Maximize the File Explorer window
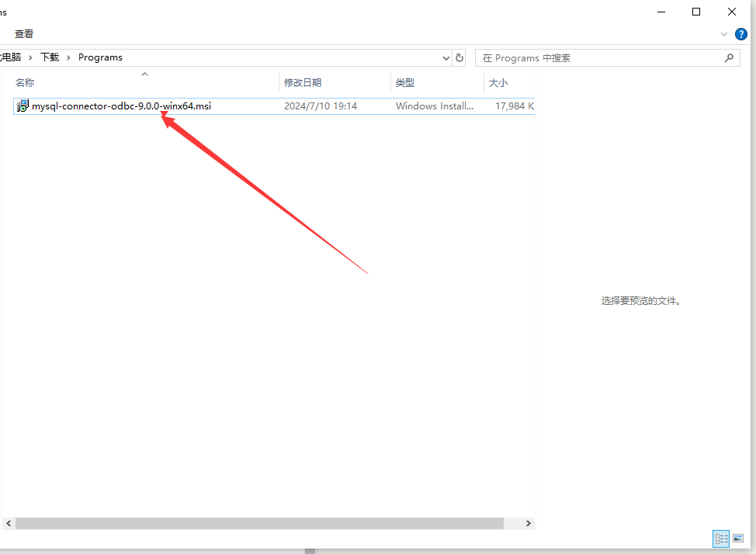 point(696,12)
